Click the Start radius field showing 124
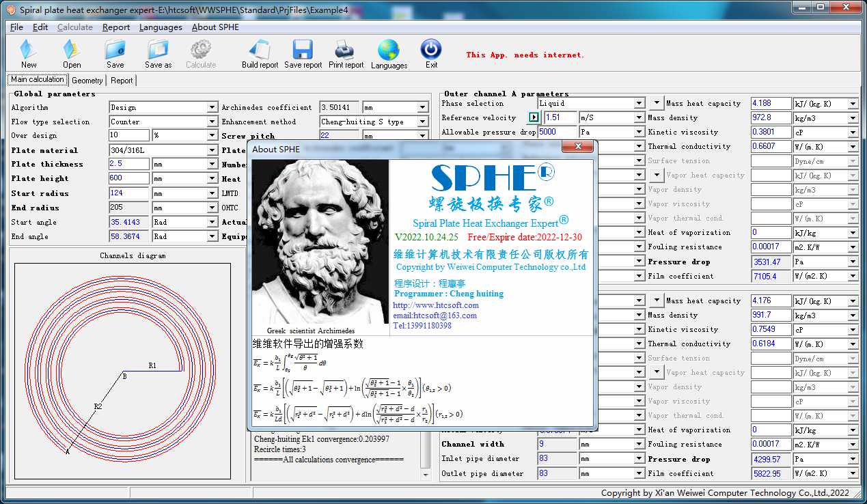The width and height of the screenshot is (867, 504). point(128,193)
